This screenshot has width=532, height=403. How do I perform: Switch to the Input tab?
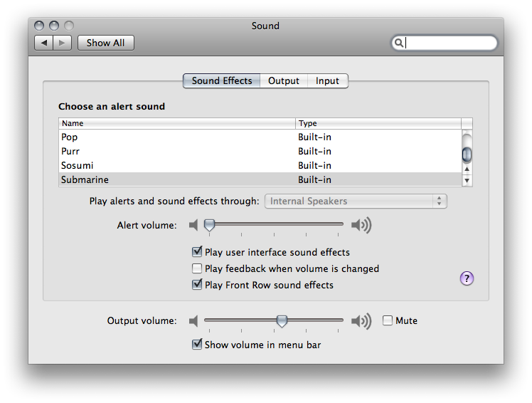click(327, 81)
